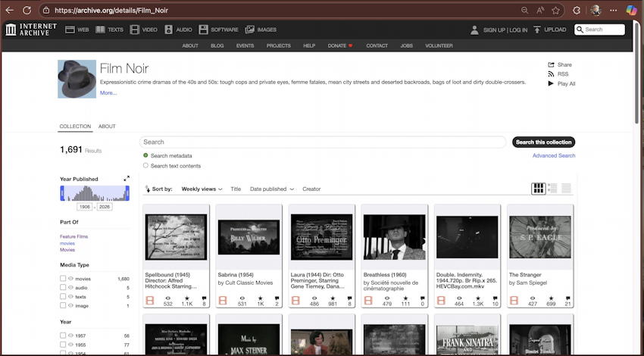
Task: Click SIGN UP link
Action: point(495,30)
